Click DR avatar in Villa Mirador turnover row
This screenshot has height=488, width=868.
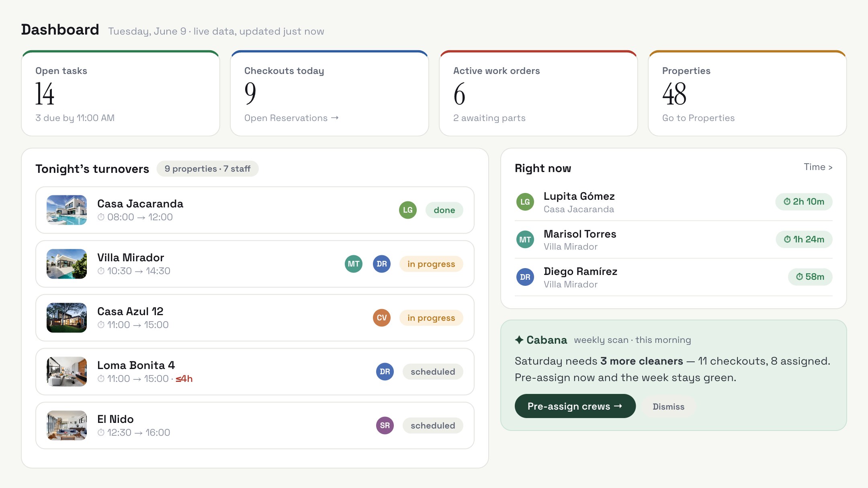pos(382,264)
